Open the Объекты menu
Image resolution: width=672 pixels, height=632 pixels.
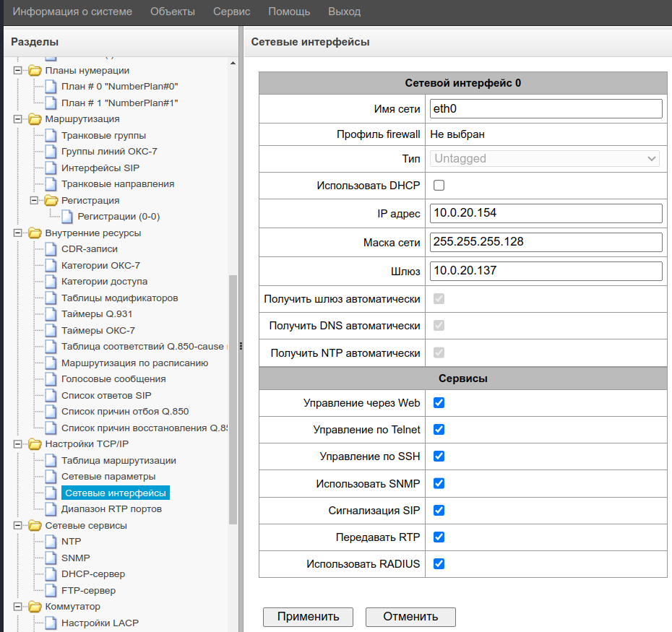tap(173, 12)
